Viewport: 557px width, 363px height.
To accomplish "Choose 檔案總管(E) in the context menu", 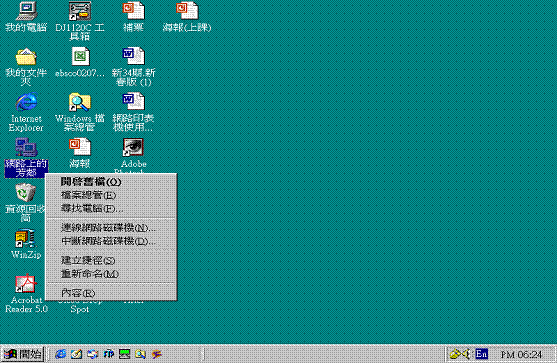I will pos(111,195).
